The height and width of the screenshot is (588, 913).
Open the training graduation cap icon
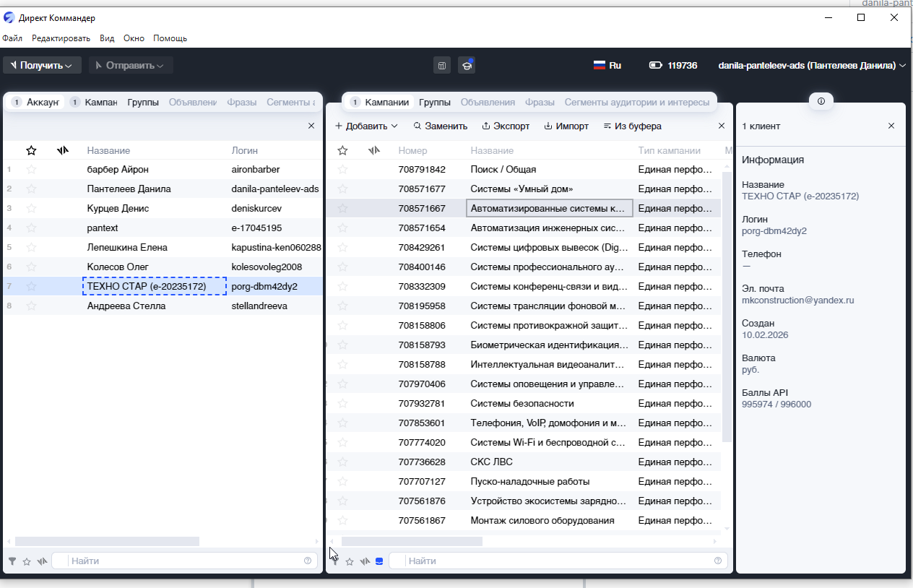click(x=467, y=66)
